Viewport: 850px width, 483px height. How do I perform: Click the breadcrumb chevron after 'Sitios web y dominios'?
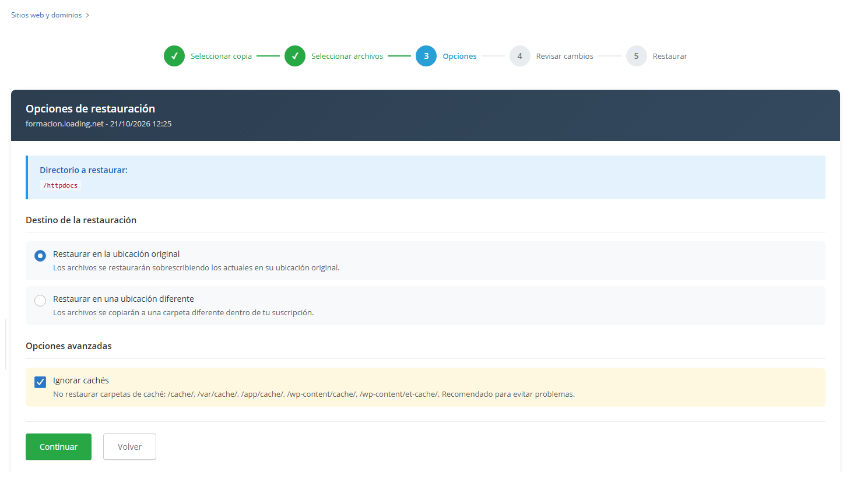pos(87,15)
